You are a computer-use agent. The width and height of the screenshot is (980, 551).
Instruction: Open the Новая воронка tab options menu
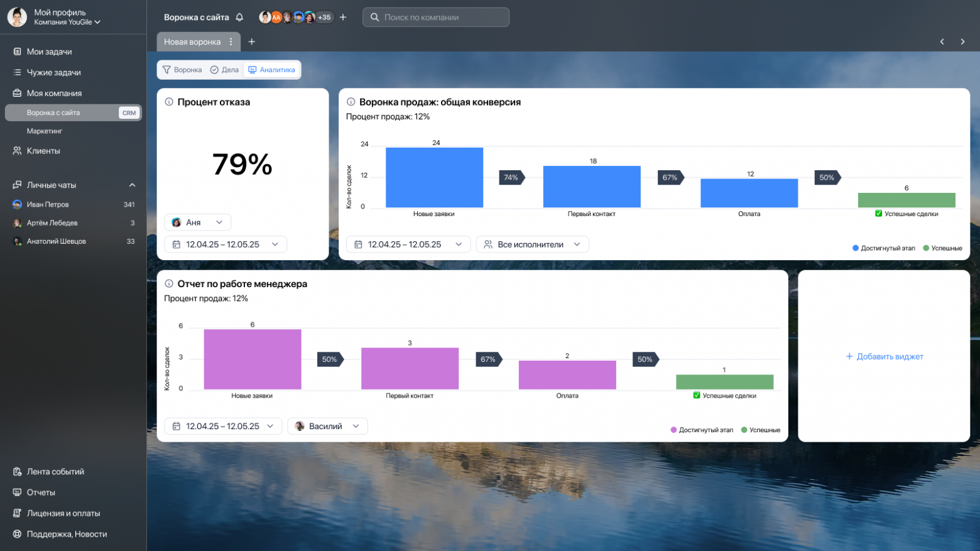[231, 42]
